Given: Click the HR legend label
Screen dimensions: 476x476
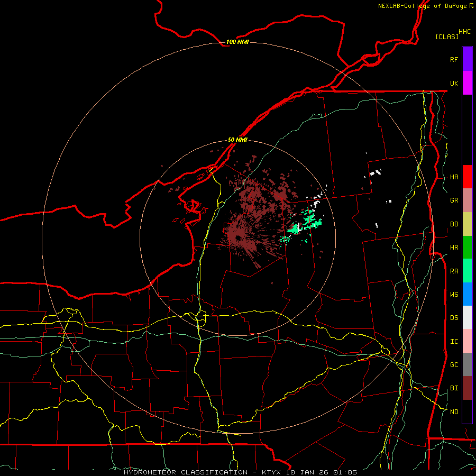Looking at the screenshot, I should pyautogui.click(x=454, y=248).
